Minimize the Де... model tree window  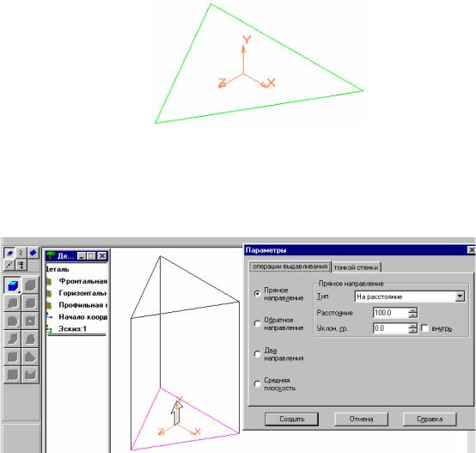[x=82, y=256]
